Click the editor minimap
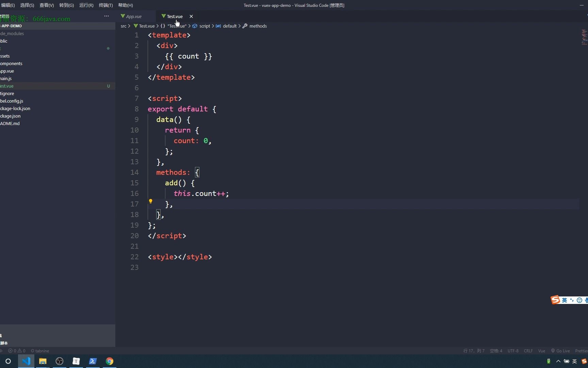The image size is (588, 368). 584,37
